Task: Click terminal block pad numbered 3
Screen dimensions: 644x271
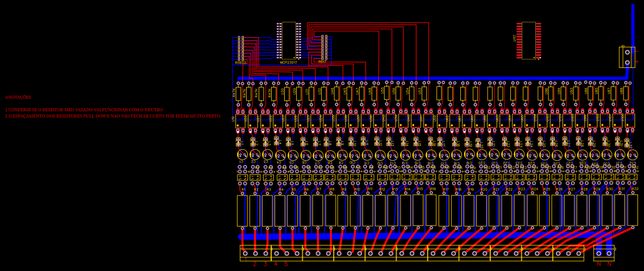Action: tap(266, 253)
